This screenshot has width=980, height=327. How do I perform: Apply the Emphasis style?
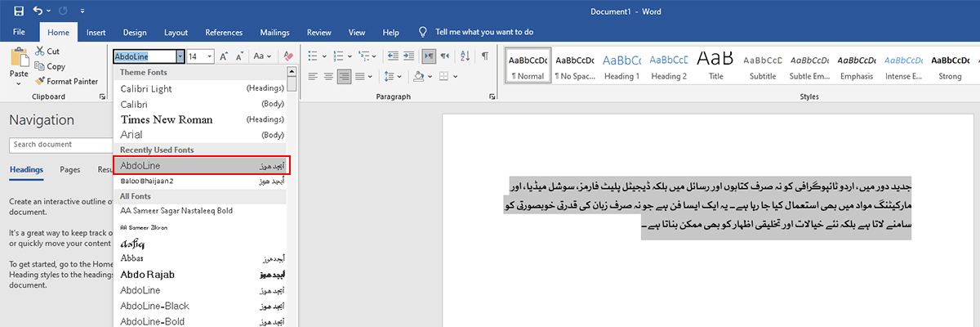click(x=857, y=66)
